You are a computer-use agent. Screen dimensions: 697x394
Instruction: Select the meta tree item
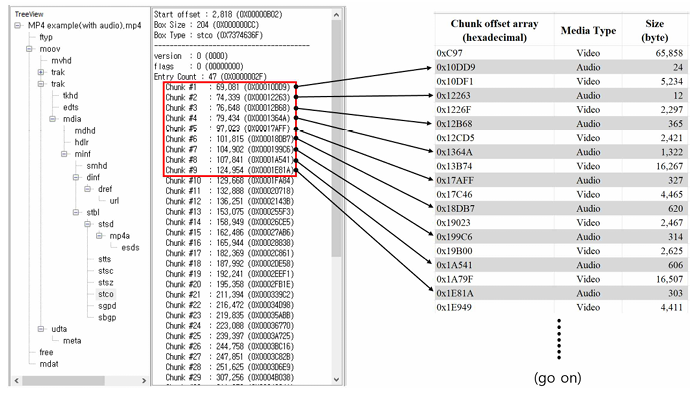point(72,341)
